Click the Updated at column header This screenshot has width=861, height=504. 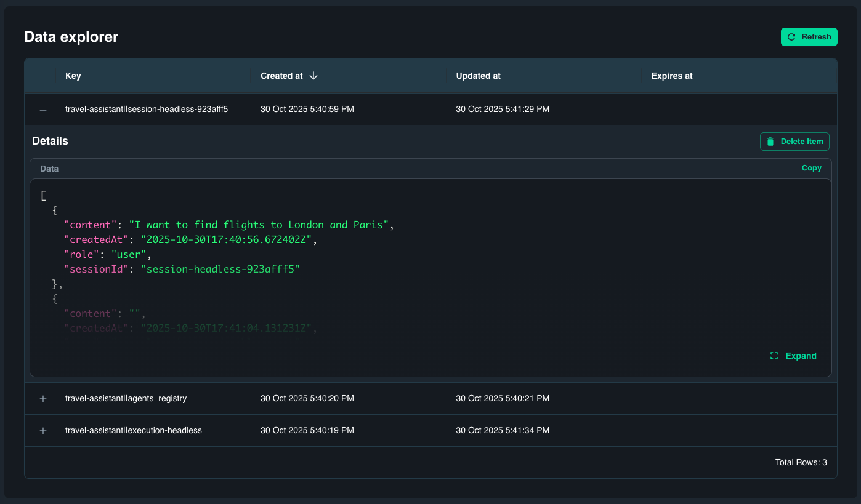tap(478, 76)
